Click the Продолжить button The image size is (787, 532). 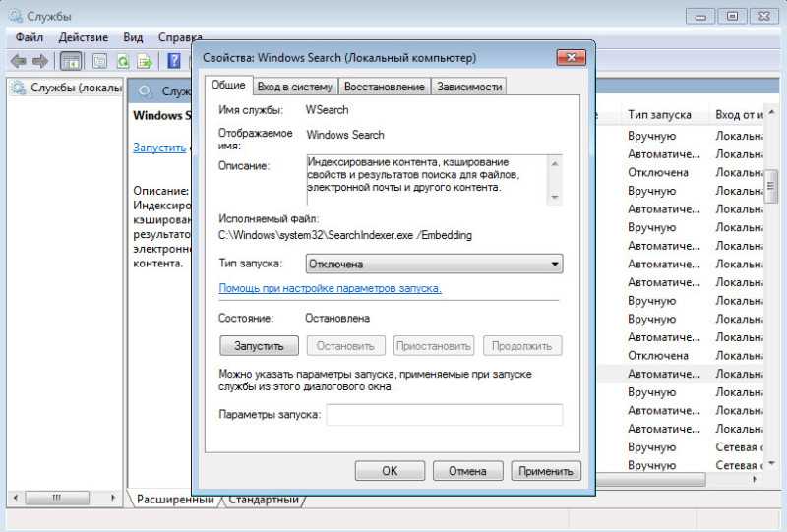(x=522, y=346)
